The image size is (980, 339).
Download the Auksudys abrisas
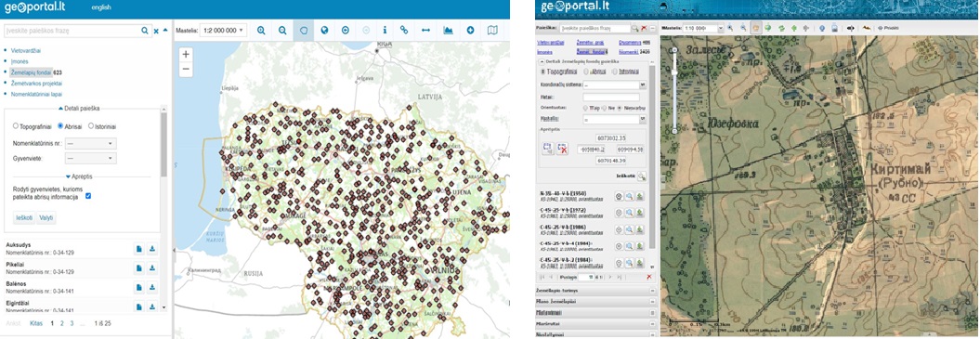(151, 250)
